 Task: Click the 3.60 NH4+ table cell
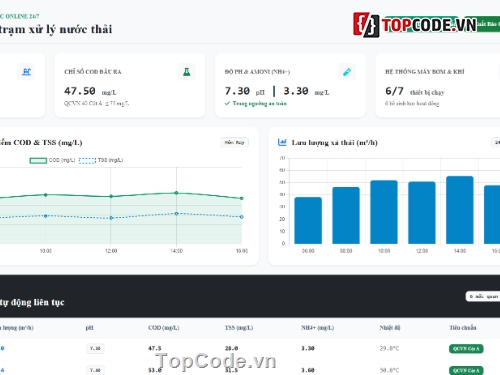[x=308, y=370]
